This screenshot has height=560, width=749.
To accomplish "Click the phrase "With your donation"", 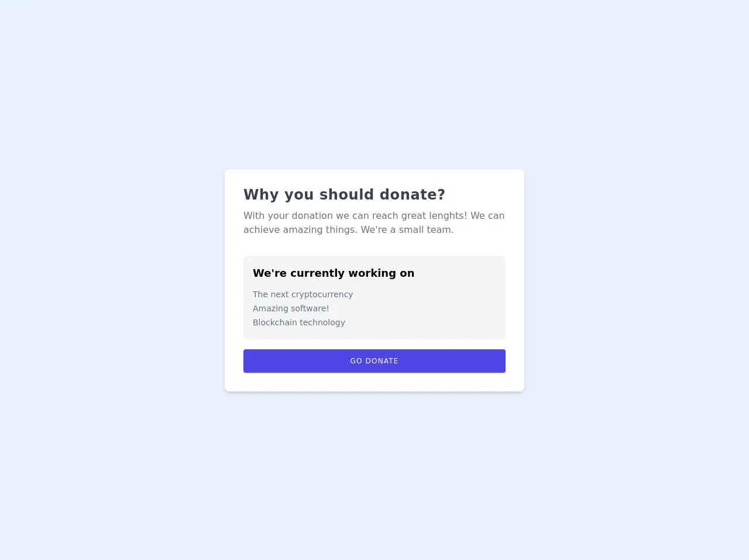I will coord(288,216).
